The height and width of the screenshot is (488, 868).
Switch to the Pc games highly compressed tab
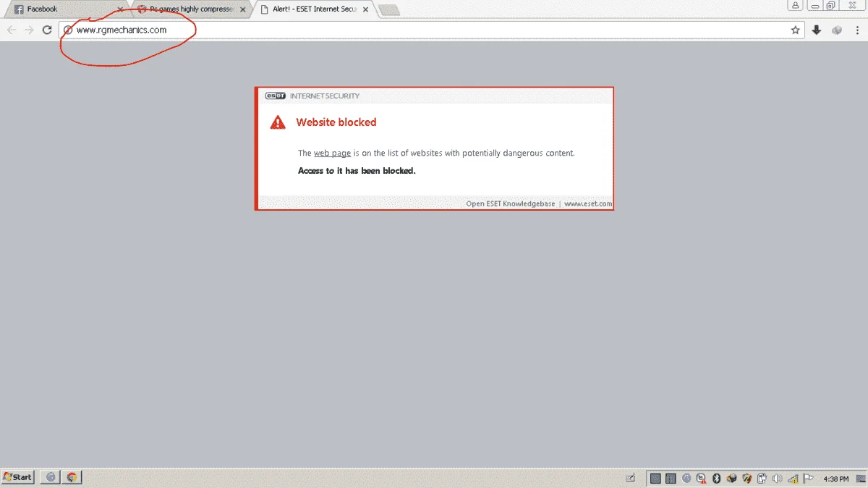190,9
